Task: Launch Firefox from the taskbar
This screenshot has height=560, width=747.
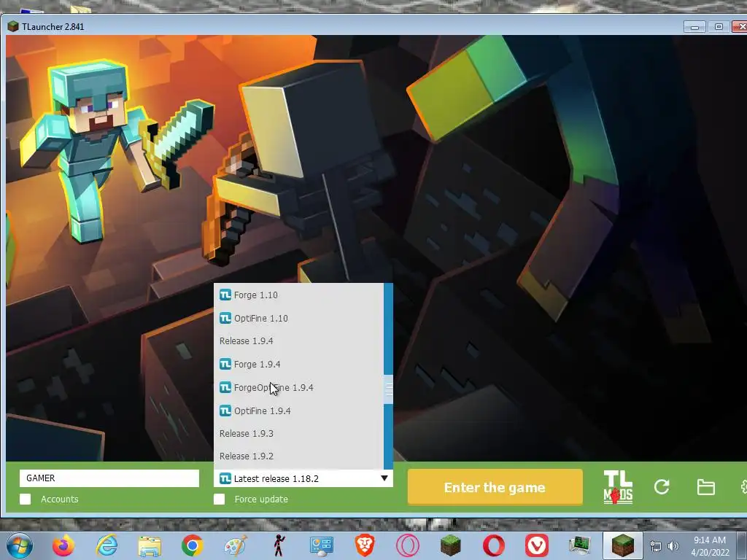Action: [63, 545]
